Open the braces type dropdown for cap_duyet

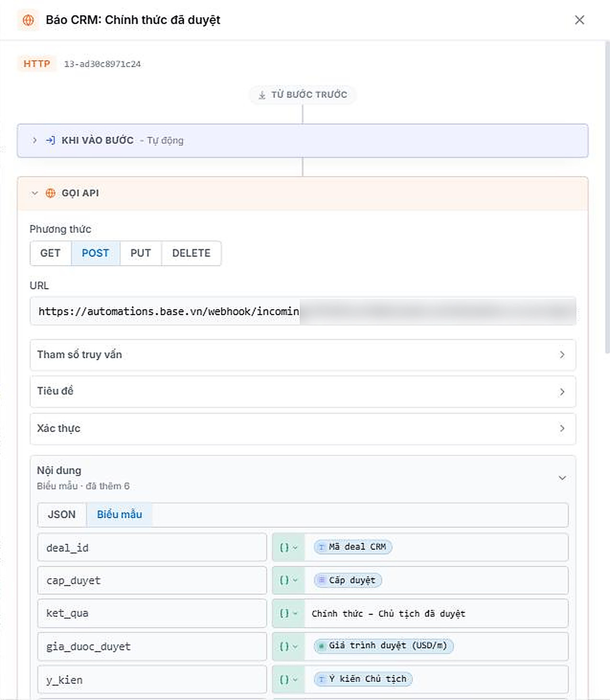click(x=288, y=580)
